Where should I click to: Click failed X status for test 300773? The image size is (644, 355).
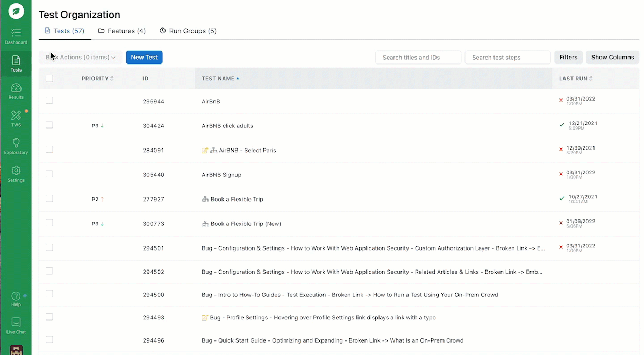tap(561, 223)
